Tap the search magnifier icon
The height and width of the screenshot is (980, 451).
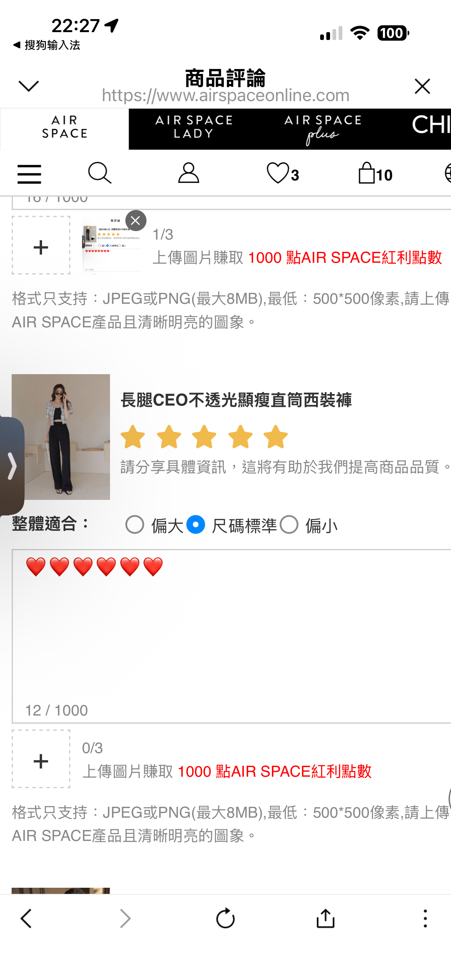[100, 173]
